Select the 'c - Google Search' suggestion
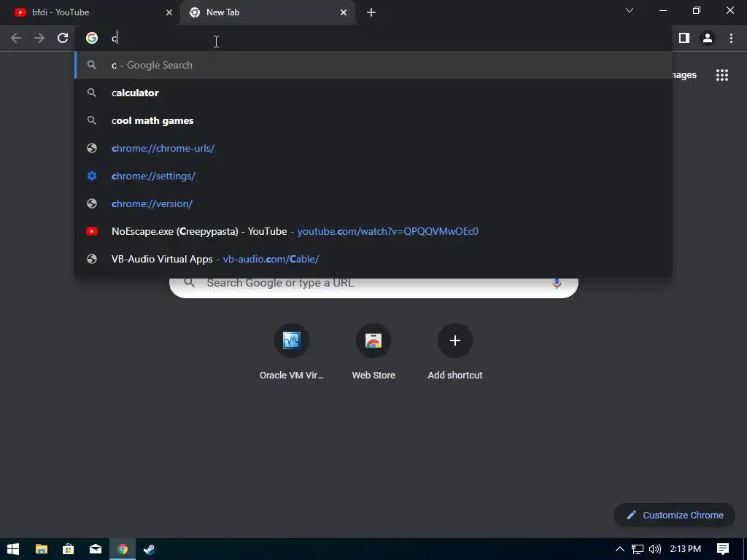747x560 pixels. pos(373,65)
